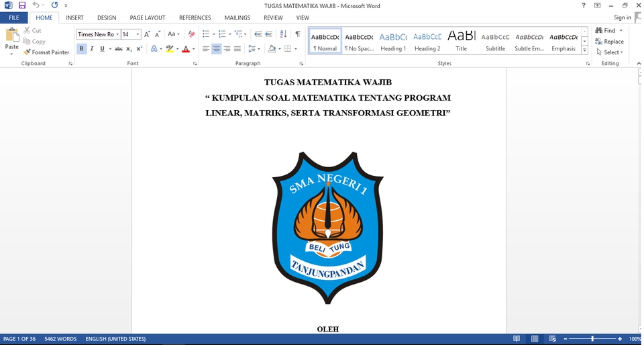
Task: Switch to DESIGN tab
Action: [x=107, y=17]
